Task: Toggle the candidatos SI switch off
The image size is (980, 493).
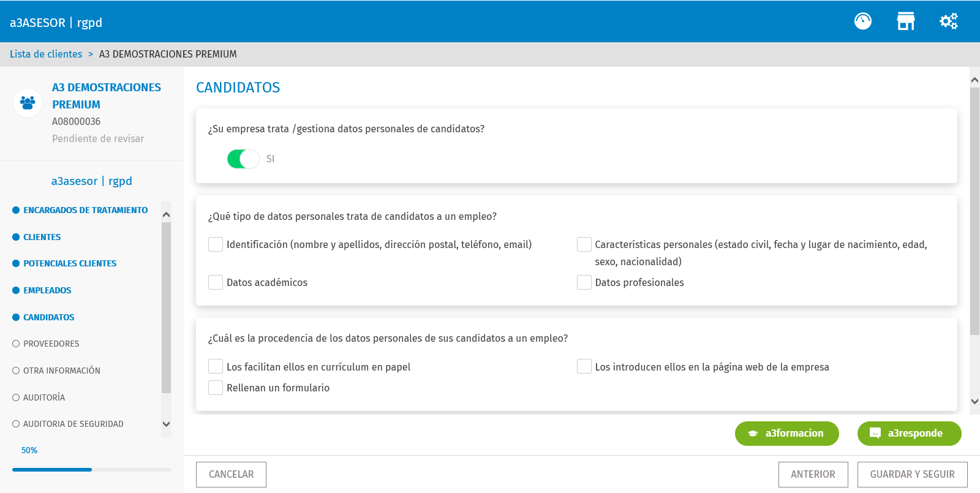Action: point(243,159)
